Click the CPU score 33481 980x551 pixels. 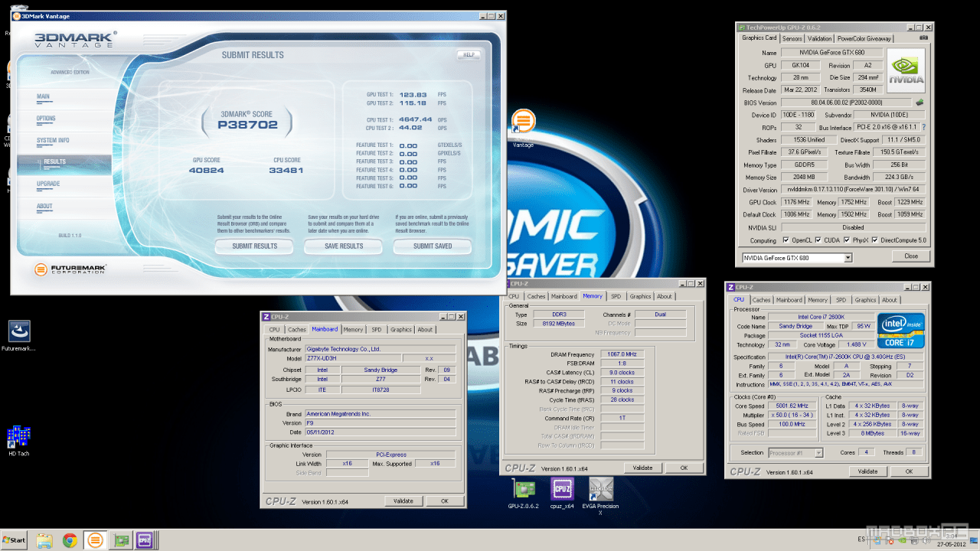click(286, 170)
